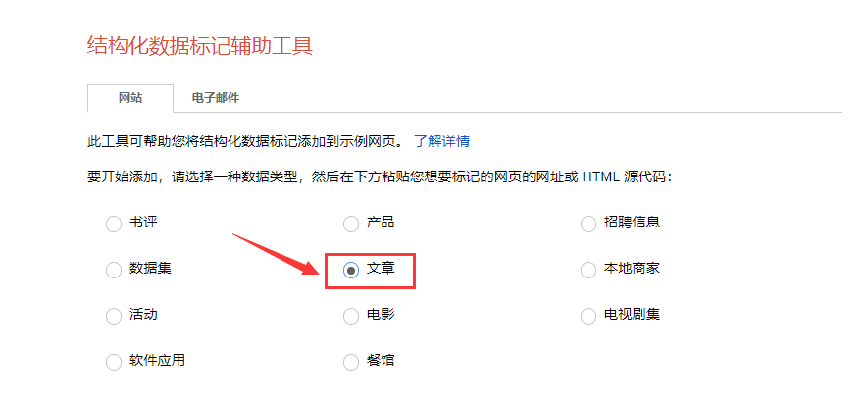
Task: Select the 活动 data type radio button
Action: [114, 316]
